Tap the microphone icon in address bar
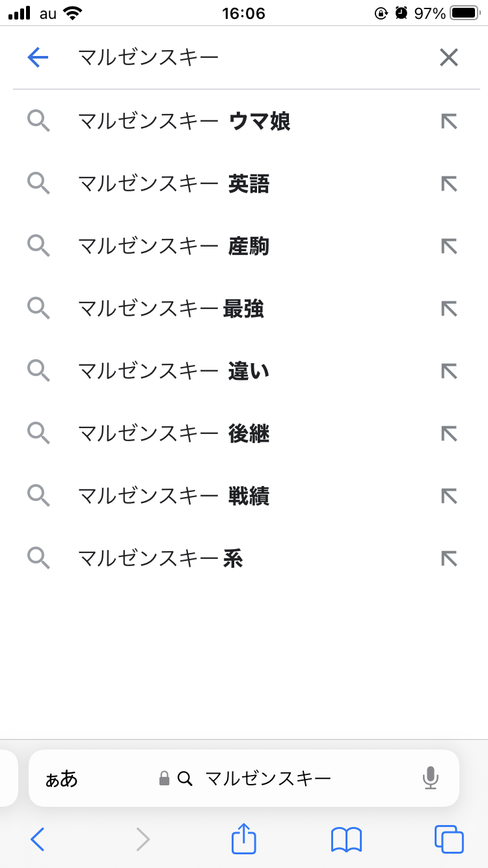This screenshot has height=868, width=488. click(x=430, y=778)
